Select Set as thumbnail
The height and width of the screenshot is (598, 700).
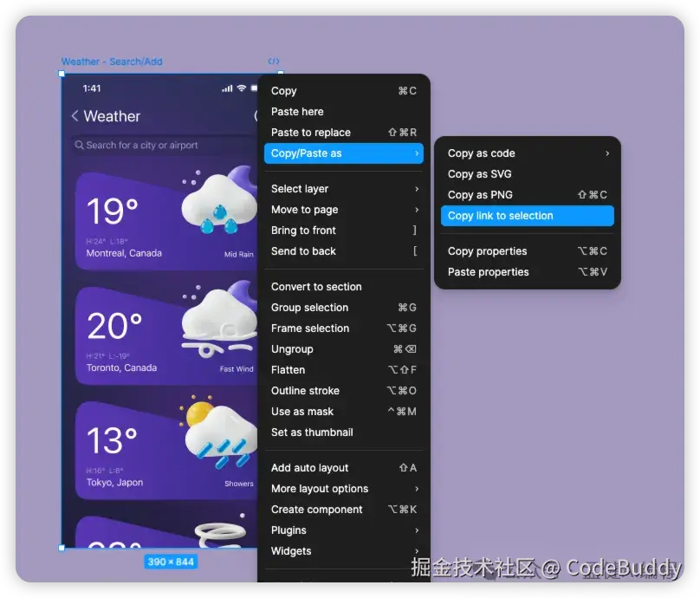point(343,432)
